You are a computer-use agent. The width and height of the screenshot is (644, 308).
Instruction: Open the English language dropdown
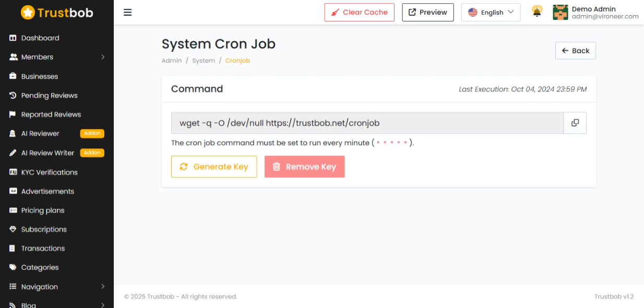491,13
